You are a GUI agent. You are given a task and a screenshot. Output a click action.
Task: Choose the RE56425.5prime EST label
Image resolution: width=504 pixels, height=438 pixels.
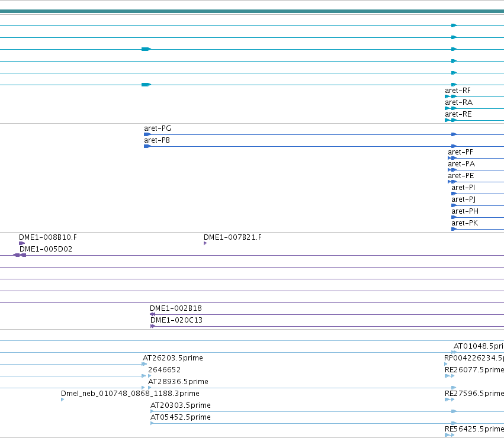point(474,429)
